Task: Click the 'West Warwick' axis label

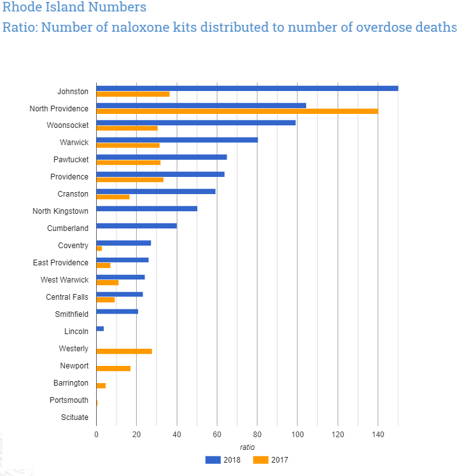Action: [x=65, y=280]
